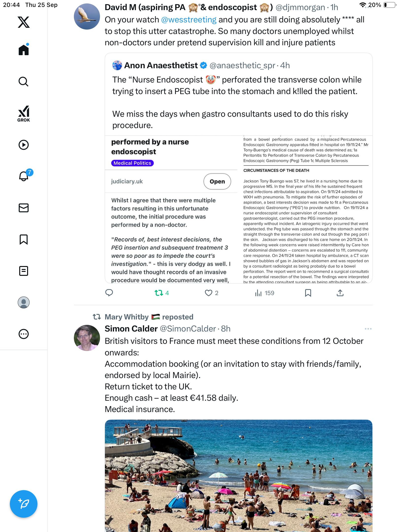Bookmark David M's post
The width and height of the screenshot is (399, 532).
coord(308,293)
